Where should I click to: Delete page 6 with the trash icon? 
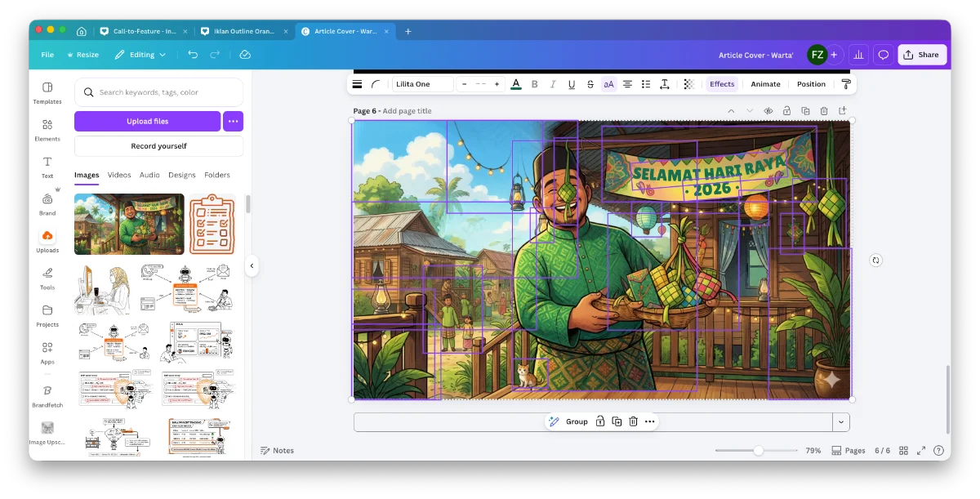(x=824, y=111)
